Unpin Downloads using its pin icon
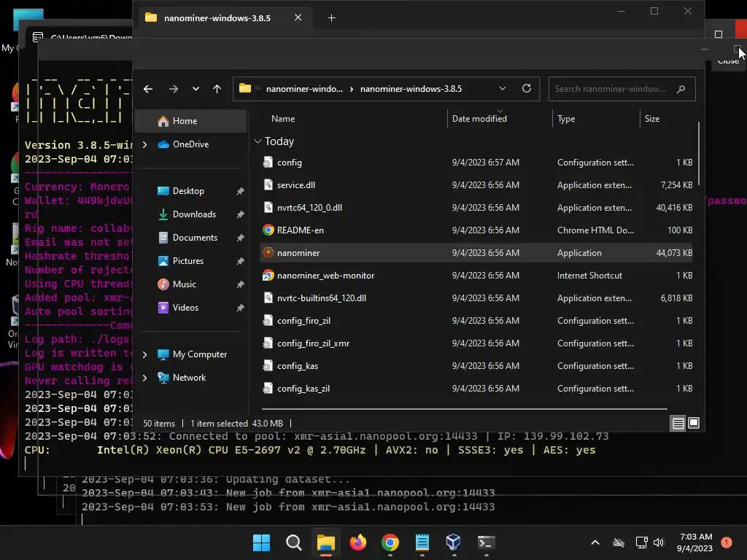 [240, 214]
